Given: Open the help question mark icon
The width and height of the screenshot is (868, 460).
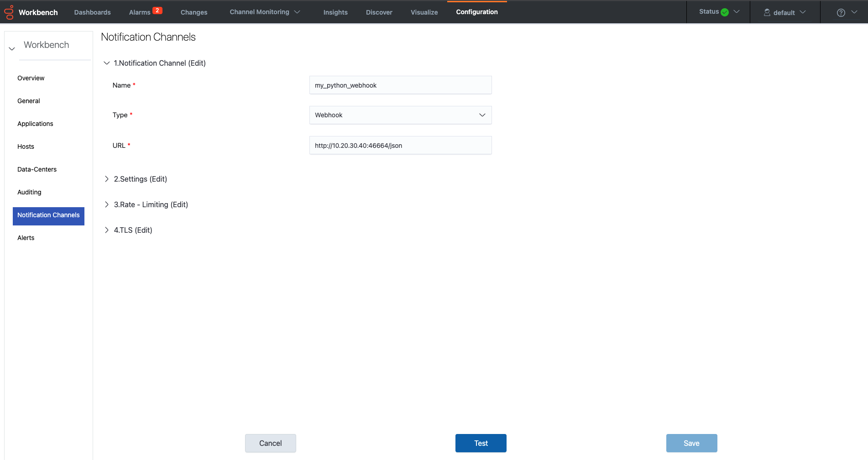Looking at the screenshot, I should (x=841, y=13).
